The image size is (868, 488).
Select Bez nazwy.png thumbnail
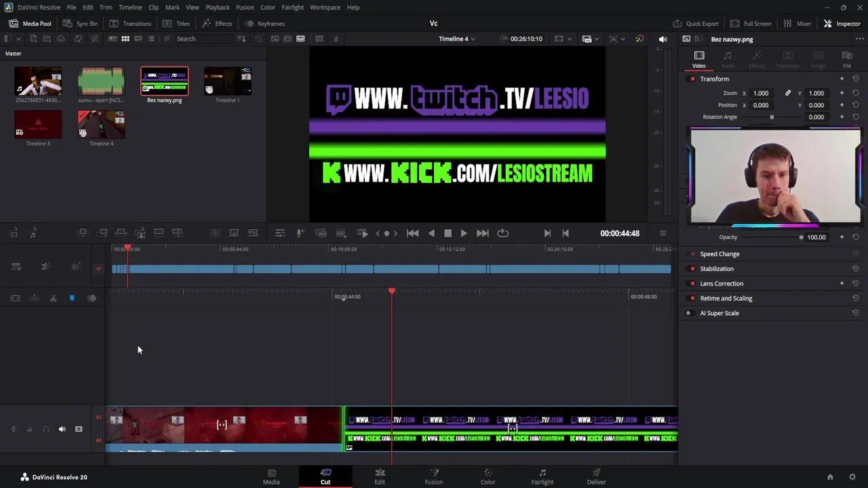(164, 81)
